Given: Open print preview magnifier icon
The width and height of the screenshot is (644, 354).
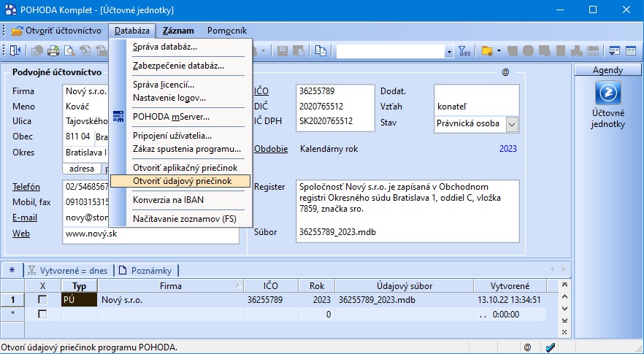Looking at the screenshot, I should pyautogui.click(x=69, y=51).
